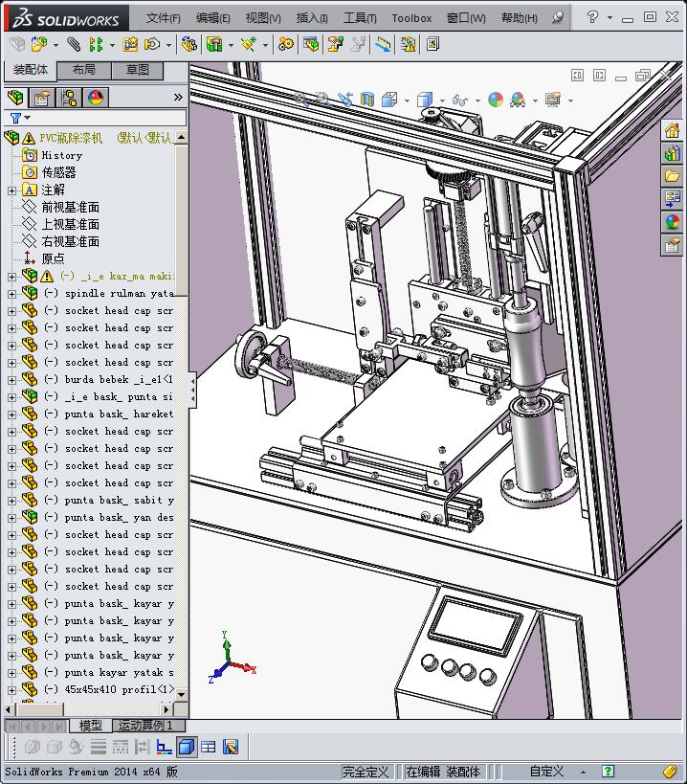The width and height of the screenshot is (687, 784).
Task: Click the feature tree scroll down arrow
Action: pos(181,695)
